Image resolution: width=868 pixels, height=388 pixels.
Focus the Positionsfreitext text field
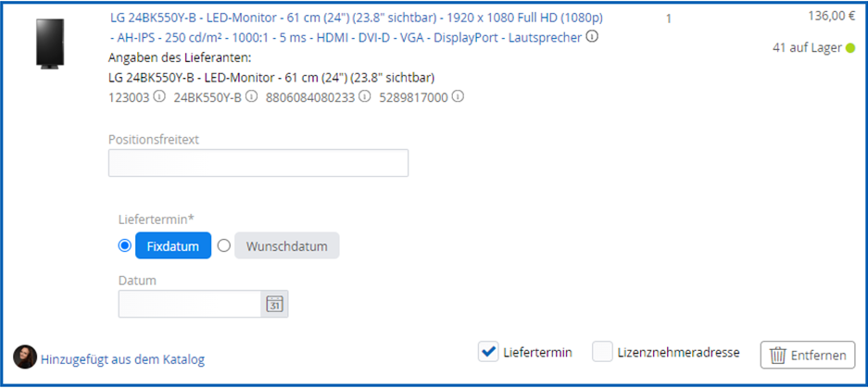click(258, 163)
